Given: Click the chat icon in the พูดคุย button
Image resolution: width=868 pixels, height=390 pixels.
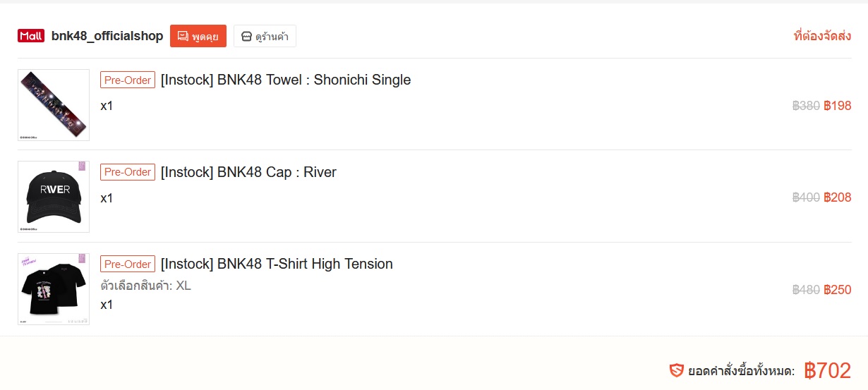Looking at the screenshot, I should 183,36.
